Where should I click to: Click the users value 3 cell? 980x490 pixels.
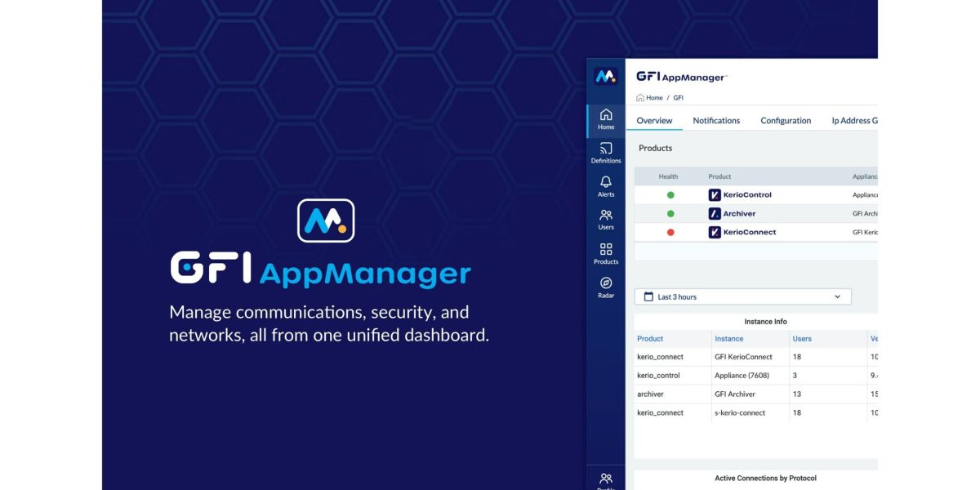795,376
